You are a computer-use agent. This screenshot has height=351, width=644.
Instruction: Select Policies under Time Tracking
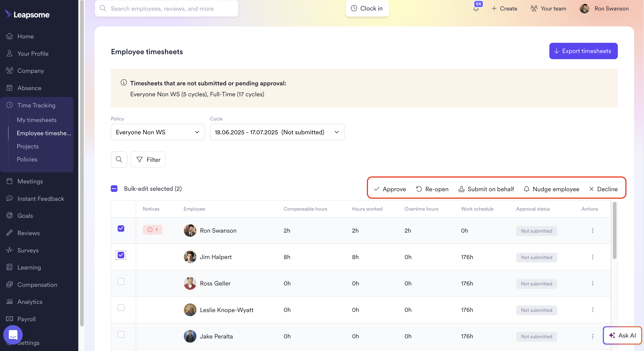tap(27, 159)
